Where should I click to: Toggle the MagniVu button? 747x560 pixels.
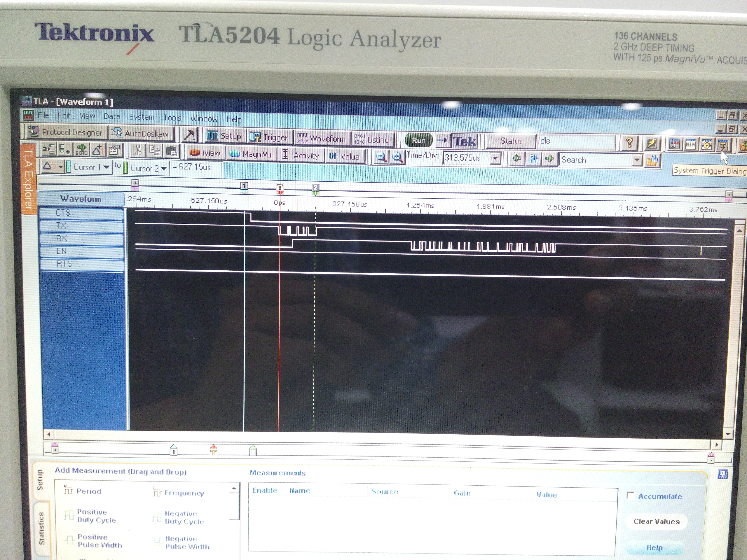(x=250, y=154)
